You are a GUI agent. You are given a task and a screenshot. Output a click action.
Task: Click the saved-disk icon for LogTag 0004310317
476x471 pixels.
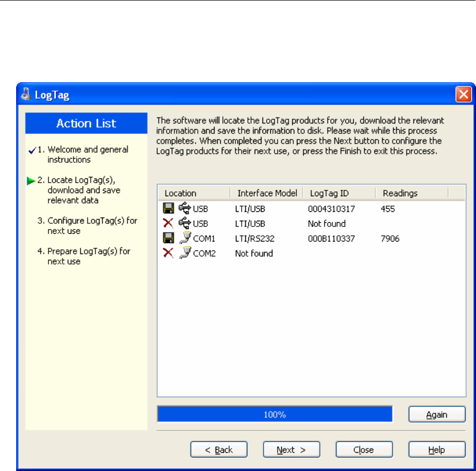click(x=169, y=208)
